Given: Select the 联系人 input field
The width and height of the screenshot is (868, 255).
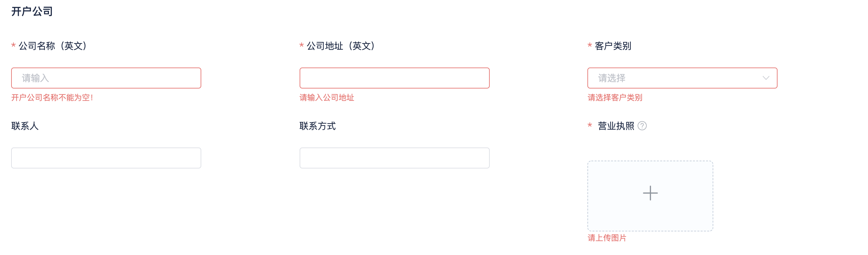Looking at the screenshot, I should point(106,158).
